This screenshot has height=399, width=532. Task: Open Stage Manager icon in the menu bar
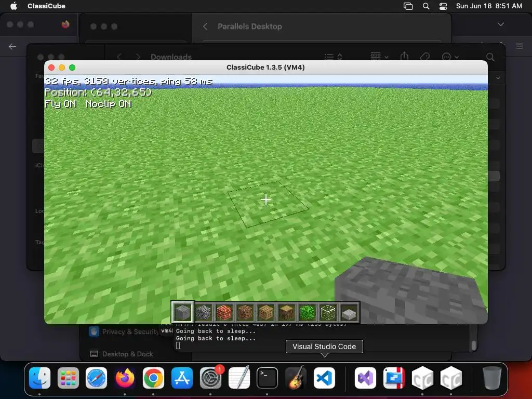point(408,6)
